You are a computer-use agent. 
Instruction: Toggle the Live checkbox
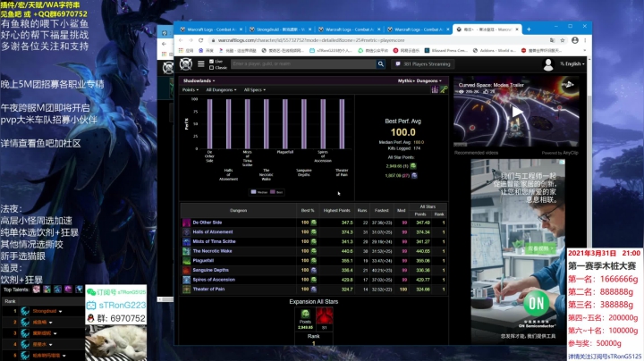coord(211,61)
